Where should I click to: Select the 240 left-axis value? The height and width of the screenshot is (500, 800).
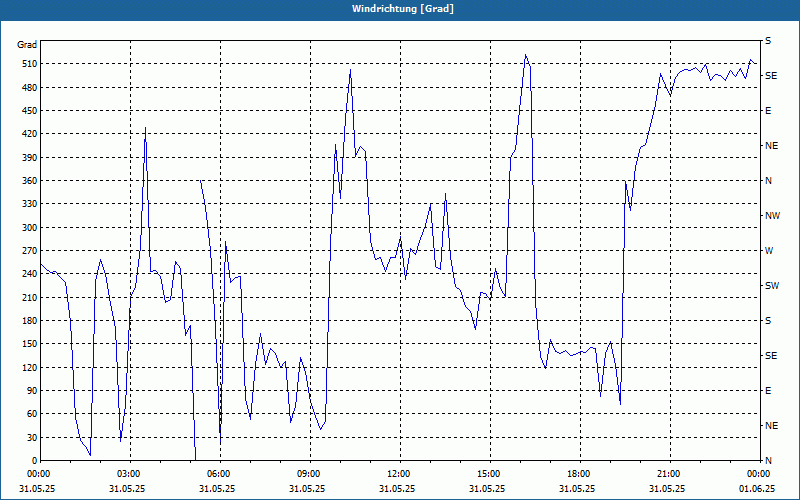click(x=29, y=274)
